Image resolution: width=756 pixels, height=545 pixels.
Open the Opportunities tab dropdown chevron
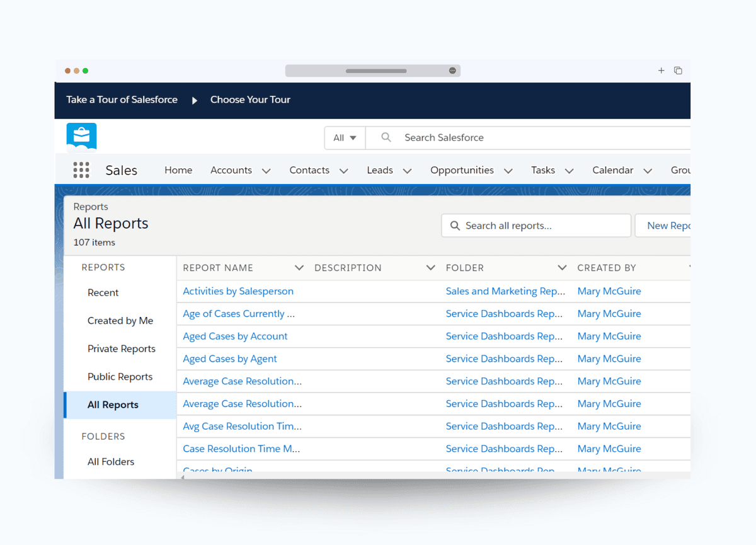coord(508,170)
